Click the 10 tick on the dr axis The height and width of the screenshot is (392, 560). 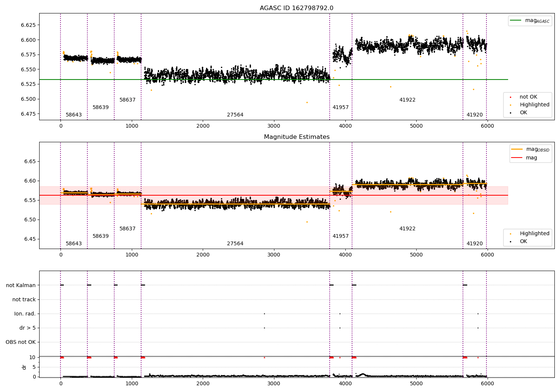(x=32, y=358)
